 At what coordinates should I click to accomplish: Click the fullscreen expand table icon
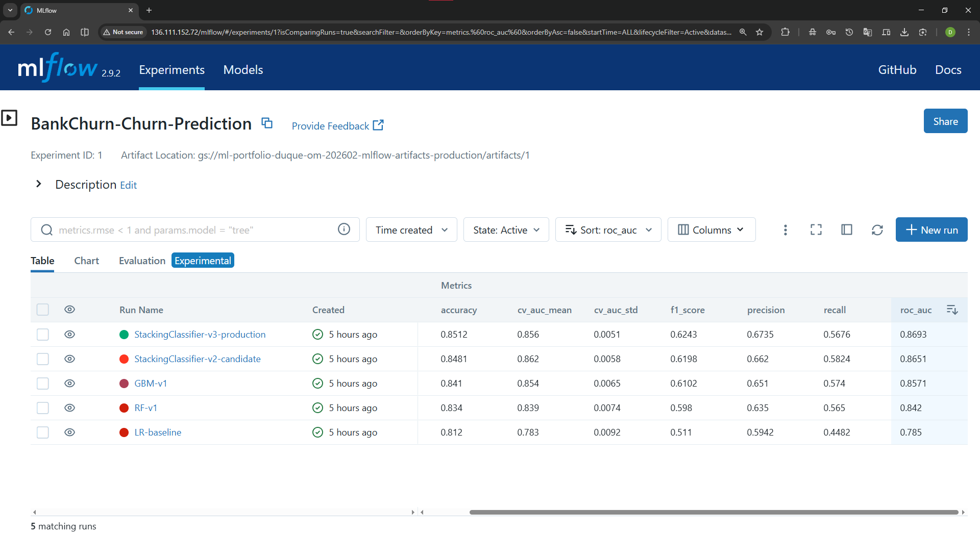pyautogui.click(x=816, y=230)
